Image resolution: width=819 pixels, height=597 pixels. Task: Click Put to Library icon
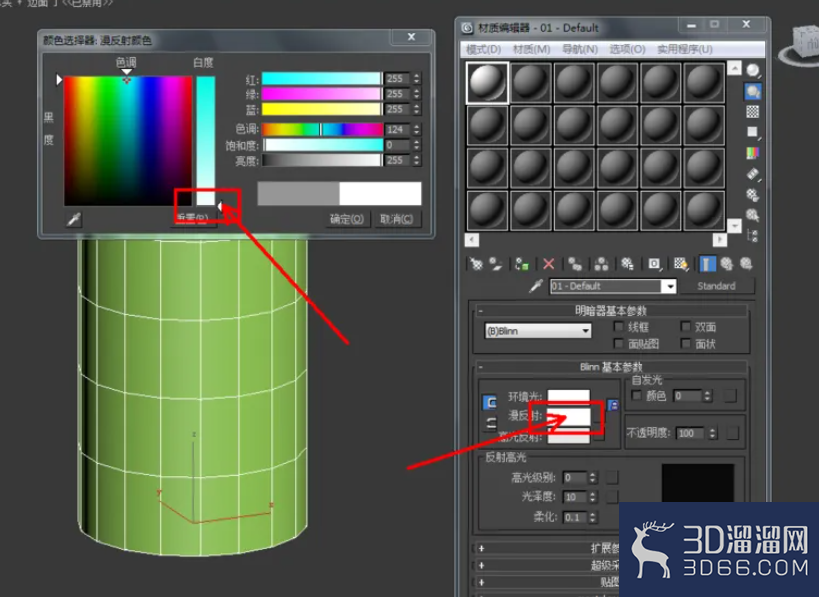(x=627, y=264)
